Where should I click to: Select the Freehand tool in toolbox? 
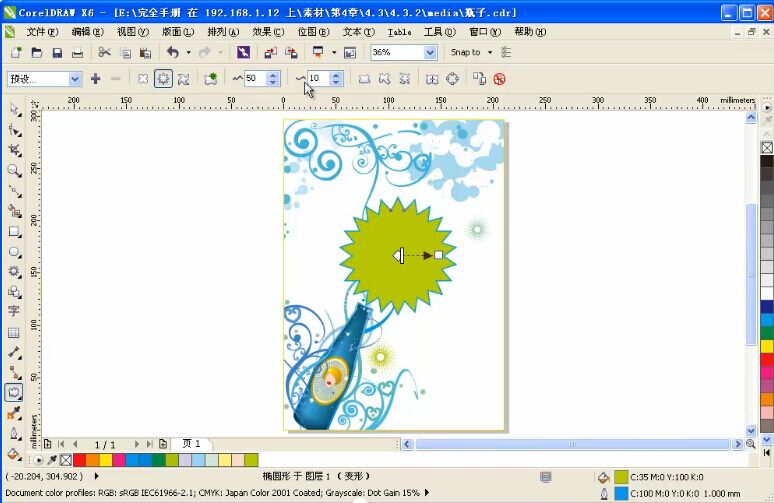pos(14,191)
